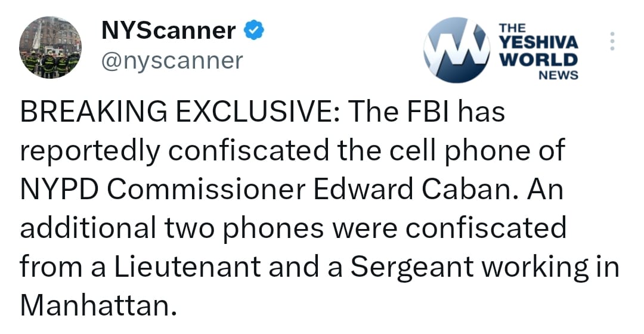Click the blue verified checkmark badge
Screen dimensions: 644x334
point(254,30)
